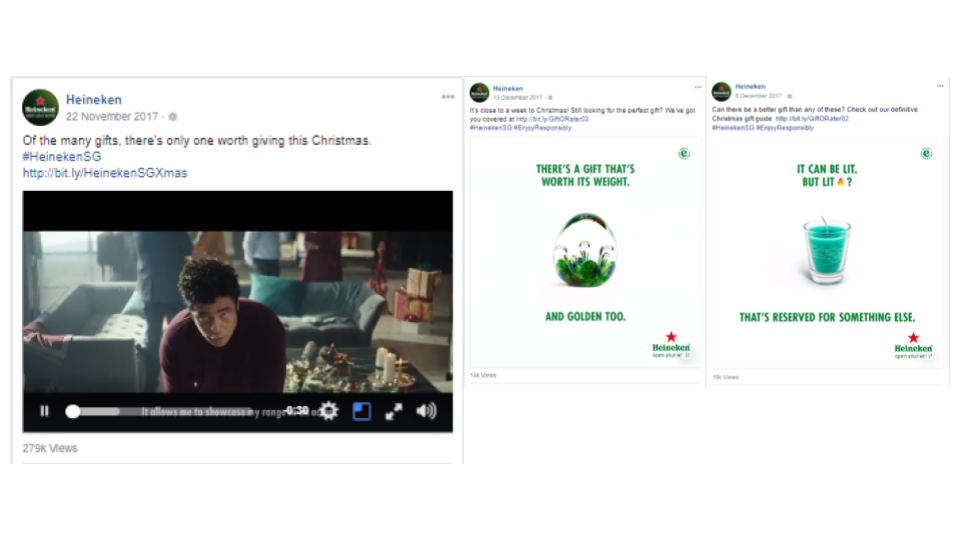The image size is (960, 540).
Task: Click the video progress slider handle
Action: tap(73, 411)
